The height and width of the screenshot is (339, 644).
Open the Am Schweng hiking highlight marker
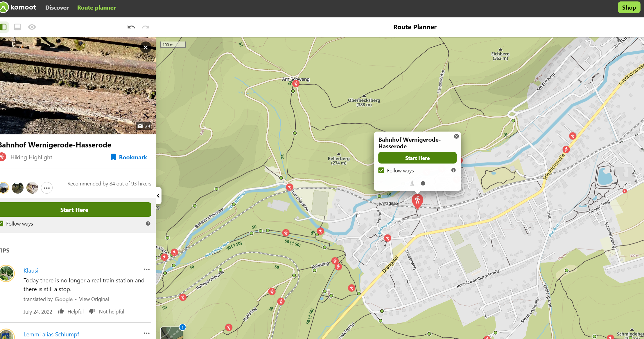pos(296,84)
